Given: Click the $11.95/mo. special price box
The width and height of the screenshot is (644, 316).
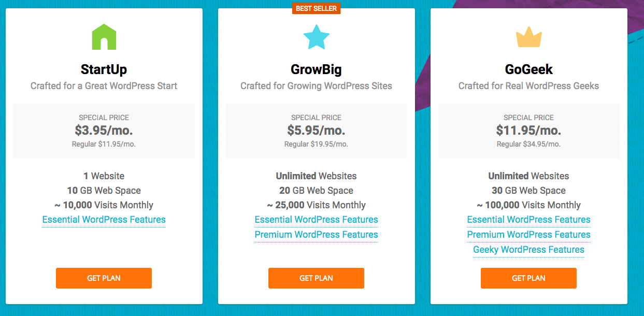Looking at the screenshot, I should click(x=529, y=131).
